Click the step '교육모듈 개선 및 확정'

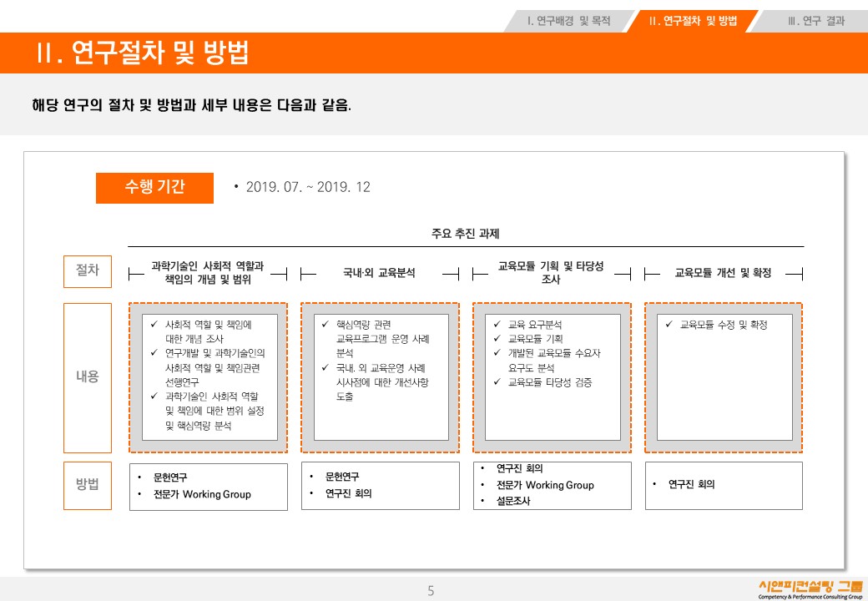[723, 273]
